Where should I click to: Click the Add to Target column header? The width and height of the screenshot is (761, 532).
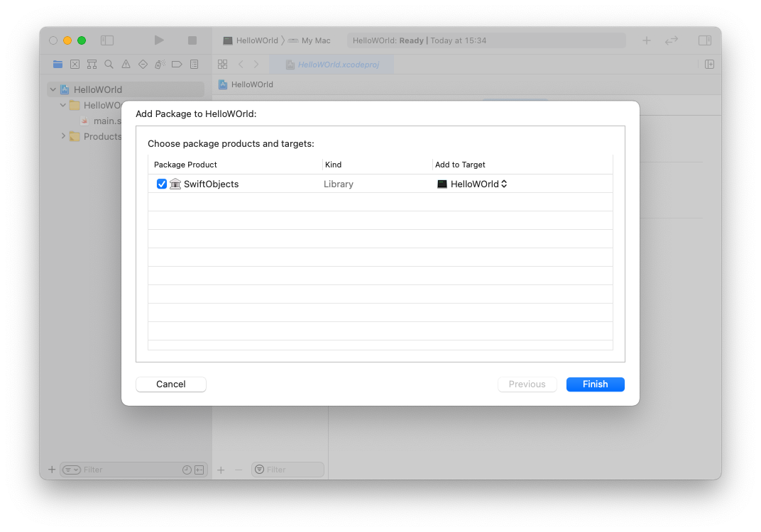click(460, 165)
